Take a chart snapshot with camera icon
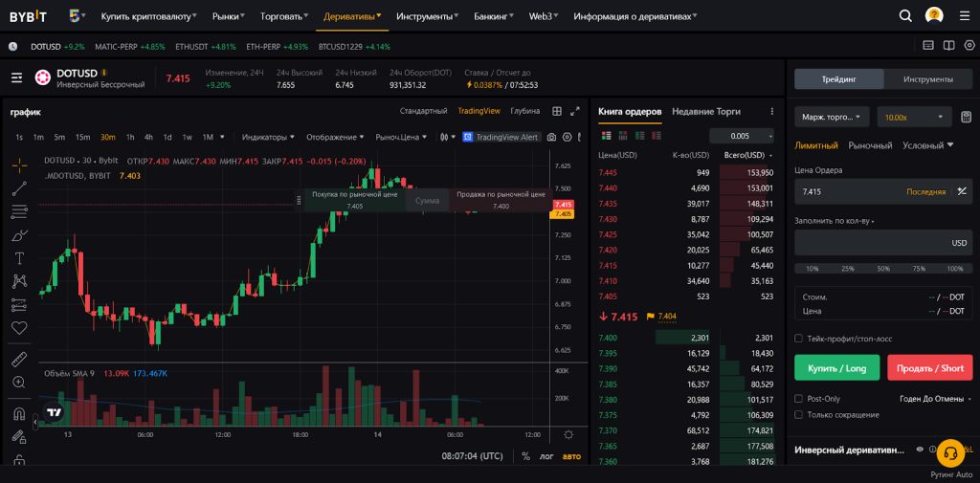This screenshot has width=980, height=483. (x=552, y=137)
